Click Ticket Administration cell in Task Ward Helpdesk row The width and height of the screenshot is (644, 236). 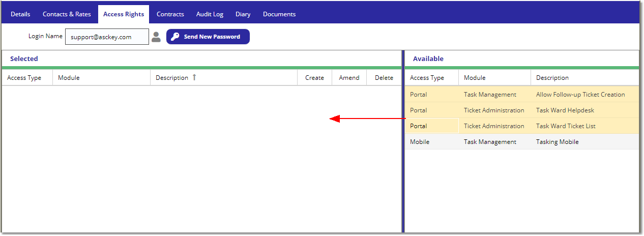(494, 110)
